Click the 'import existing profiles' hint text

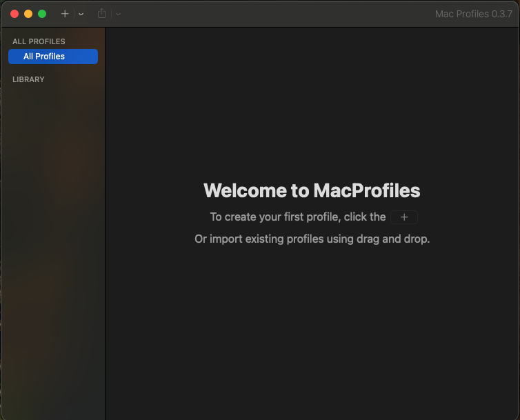click(312, 239)
